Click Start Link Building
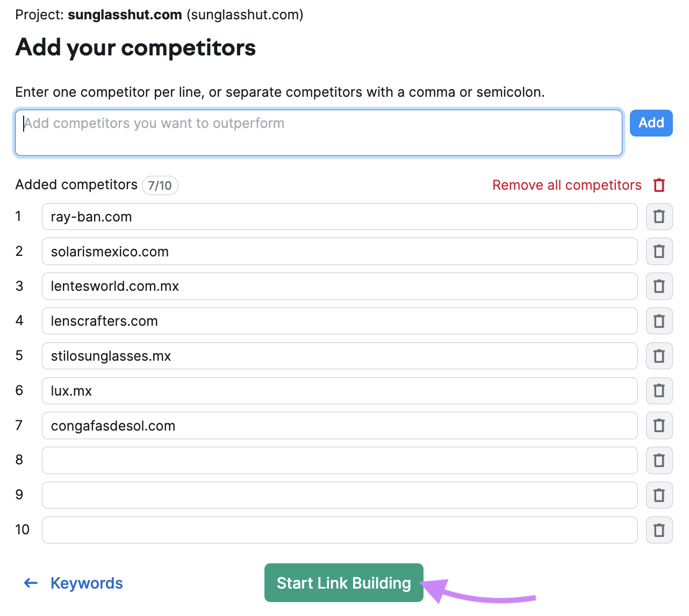This screenshot has height=616, width=689. click(343, 583)
